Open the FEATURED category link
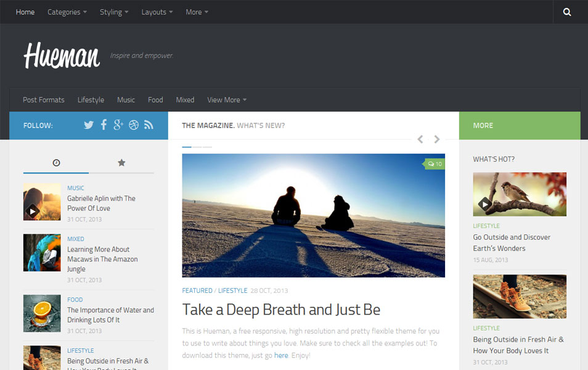This screenshot has width=588, height=370. (197, 290)
